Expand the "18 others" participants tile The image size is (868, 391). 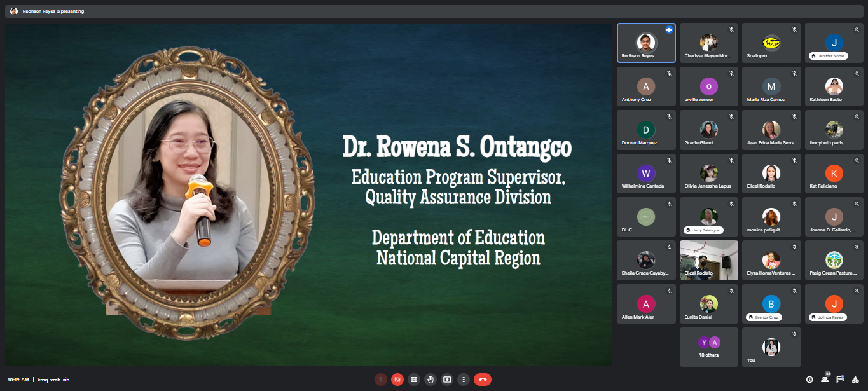(708, 347)
